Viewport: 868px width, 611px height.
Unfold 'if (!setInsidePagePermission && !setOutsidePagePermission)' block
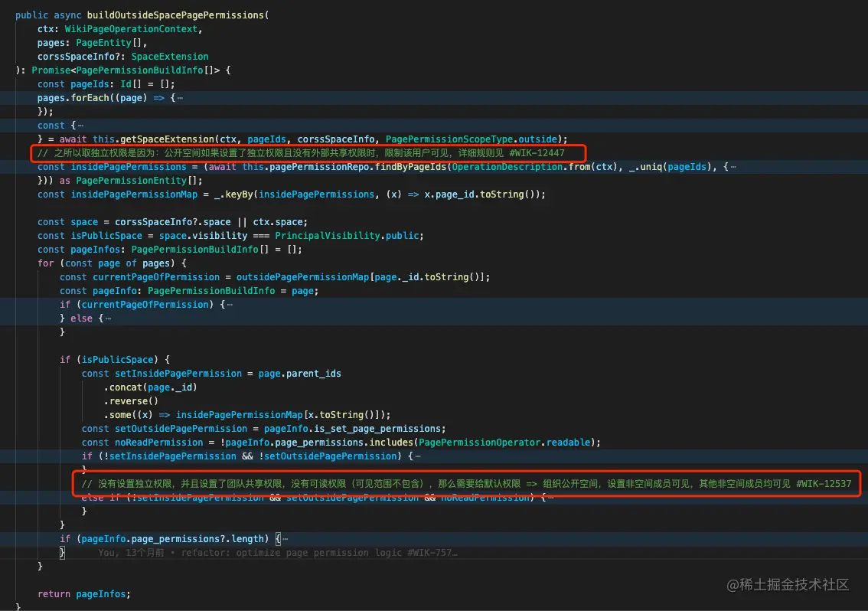click(x=418, y=456)
